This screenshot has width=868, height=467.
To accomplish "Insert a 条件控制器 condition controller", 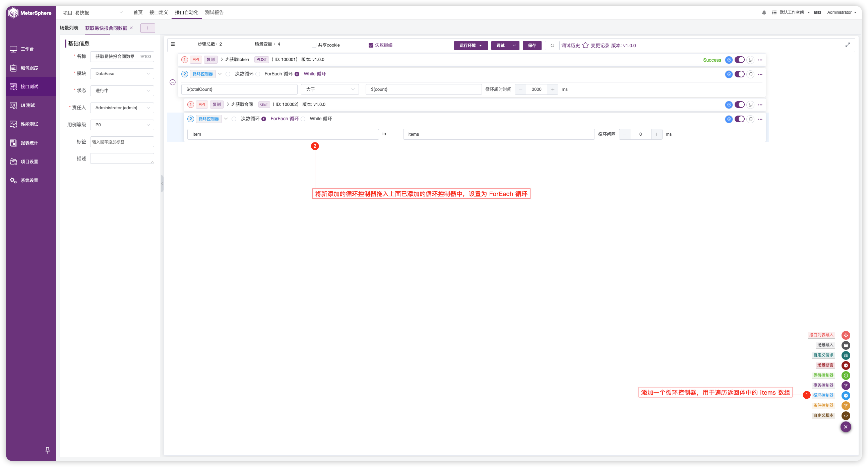I will [846, 405].
